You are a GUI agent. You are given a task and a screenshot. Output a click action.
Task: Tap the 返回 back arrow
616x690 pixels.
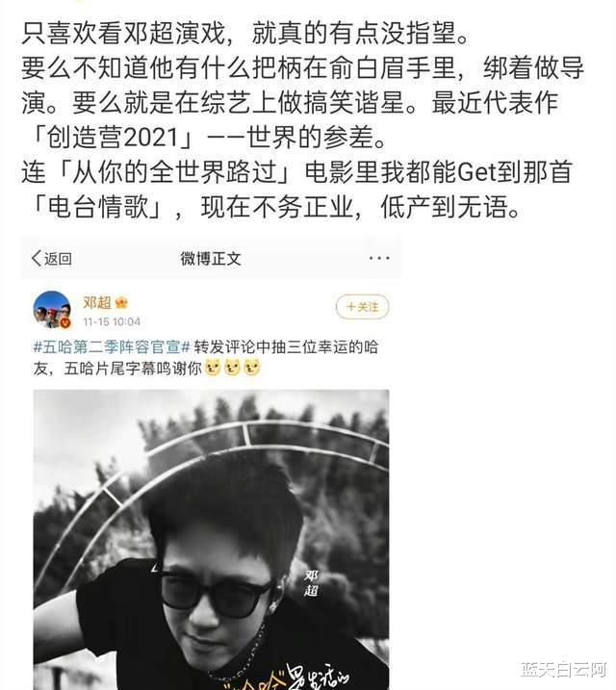[x=37, y=258]
